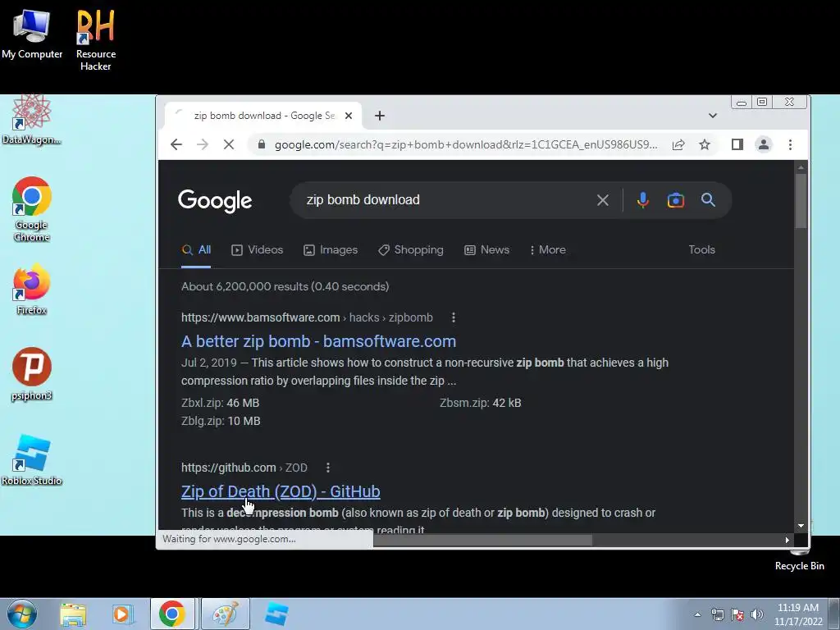Expand the More search filters
The height and width of the screenshot is (630, 840).
(x=547, y=250)
